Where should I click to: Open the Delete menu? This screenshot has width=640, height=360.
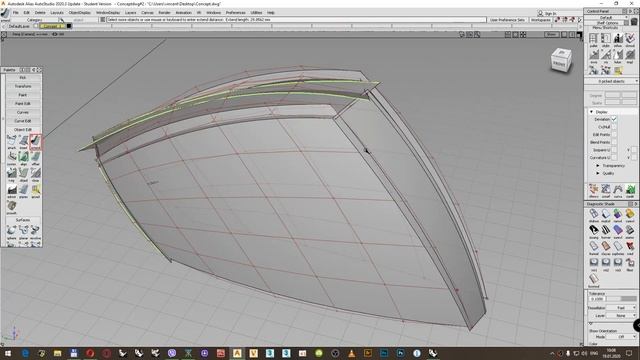pos(40,13)
